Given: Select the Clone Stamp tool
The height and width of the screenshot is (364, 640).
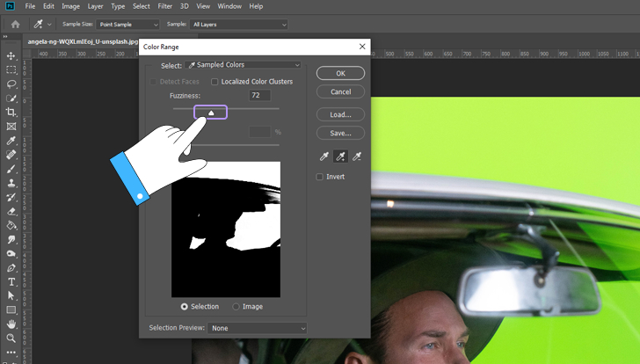Looking at the screenshot, I should [11, 183].
